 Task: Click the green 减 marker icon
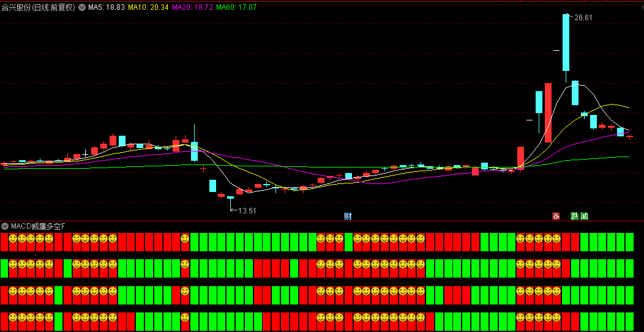584,216
